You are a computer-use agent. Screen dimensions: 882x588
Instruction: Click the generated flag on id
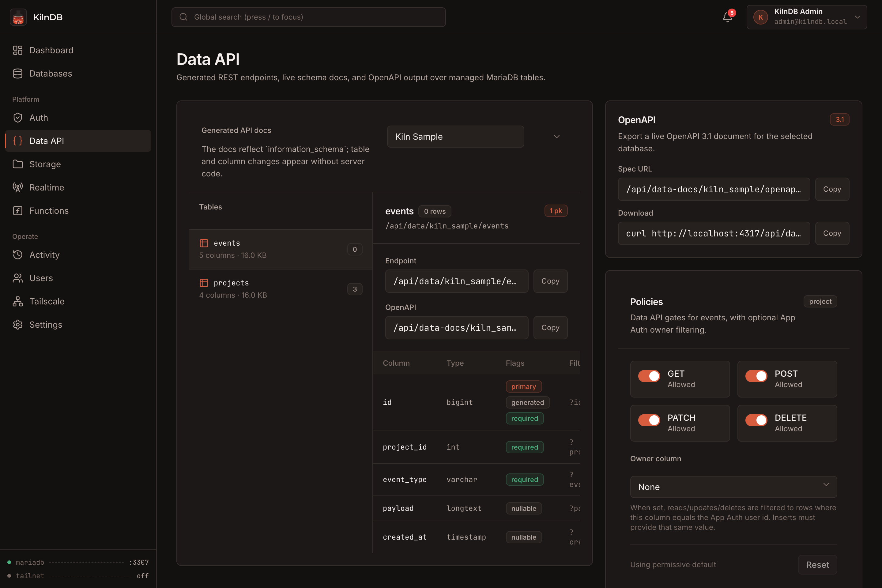pos(528,402)
